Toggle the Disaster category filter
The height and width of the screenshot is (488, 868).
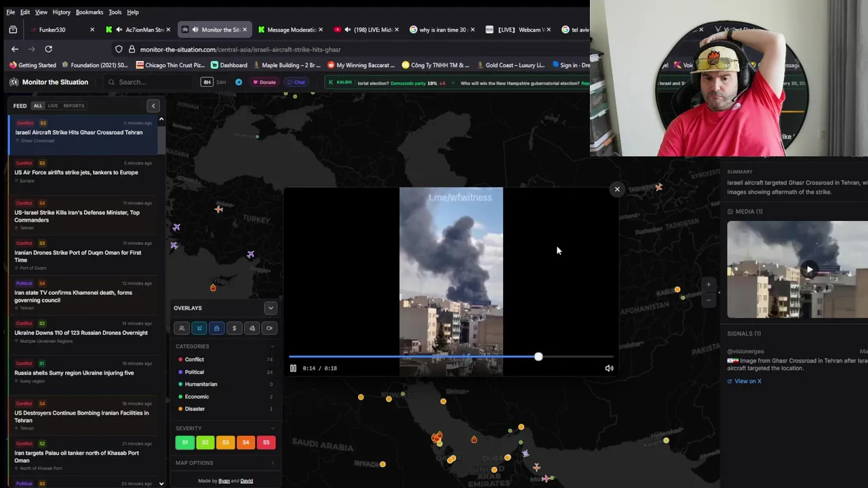(x=225, y=409)
